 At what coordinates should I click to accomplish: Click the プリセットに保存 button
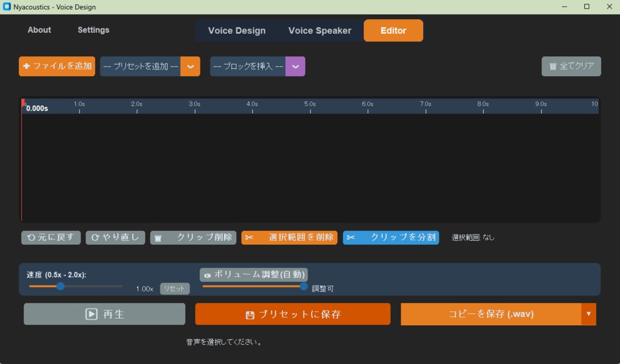292,314
